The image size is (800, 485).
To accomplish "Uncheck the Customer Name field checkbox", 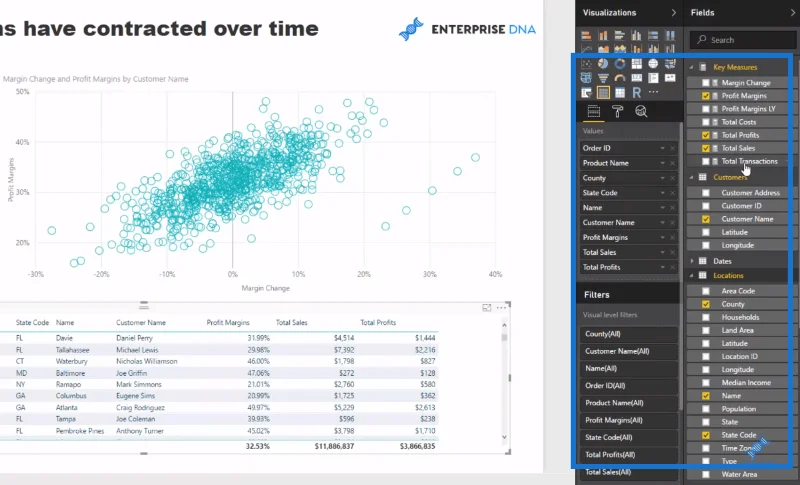I will [x=706, y=219].
